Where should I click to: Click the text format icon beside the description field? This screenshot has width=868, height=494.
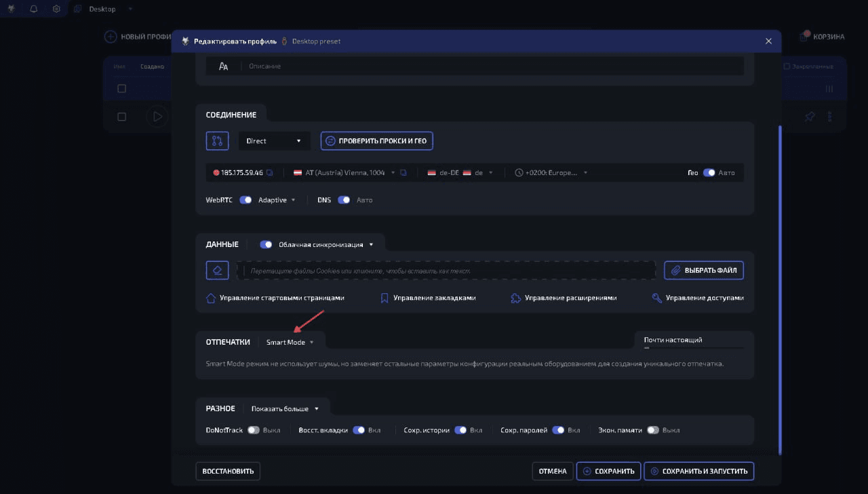tap(223, 66)
